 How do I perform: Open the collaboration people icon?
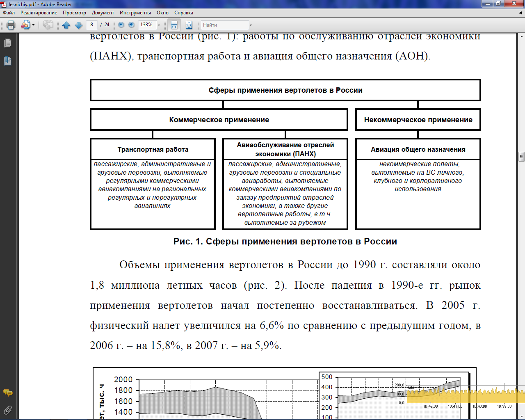[25, 25]
